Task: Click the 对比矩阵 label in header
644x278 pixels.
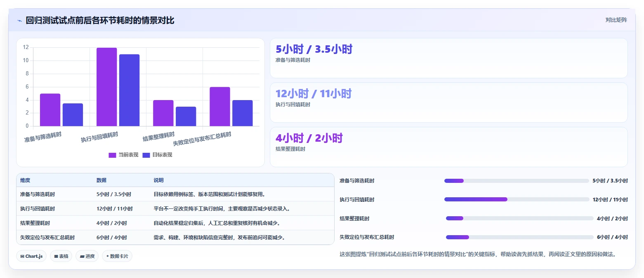Action: click(616, 20)
